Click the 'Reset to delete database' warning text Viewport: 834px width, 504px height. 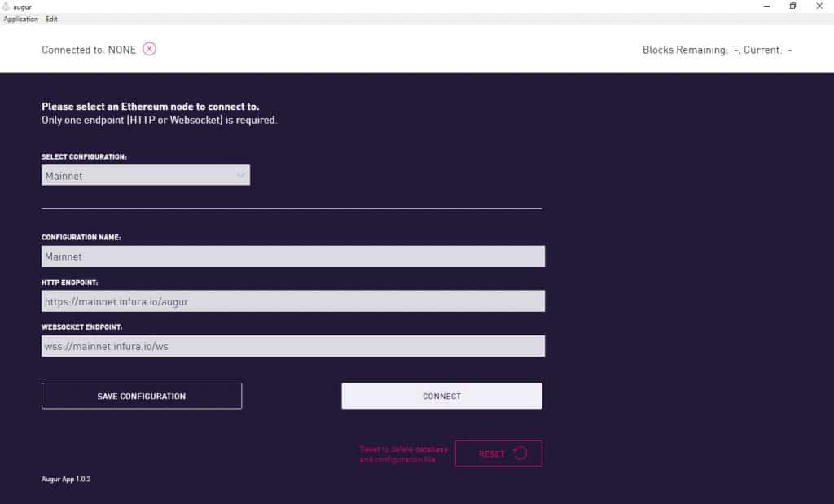pos(404,454)
